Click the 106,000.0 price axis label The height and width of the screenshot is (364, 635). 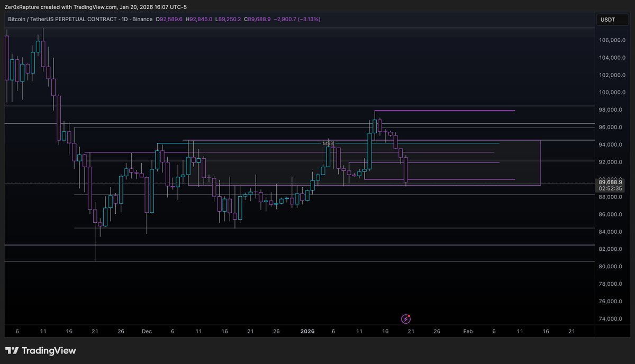613,40
